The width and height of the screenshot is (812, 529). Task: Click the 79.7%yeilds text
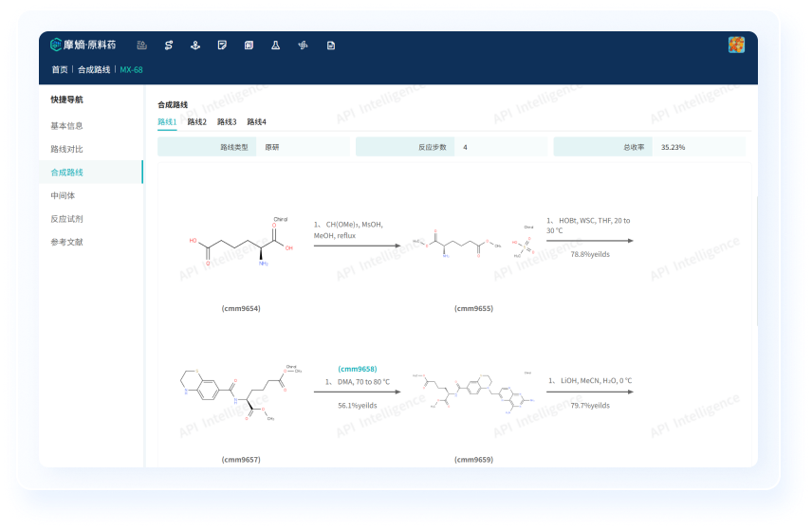[x=590, y=406]
